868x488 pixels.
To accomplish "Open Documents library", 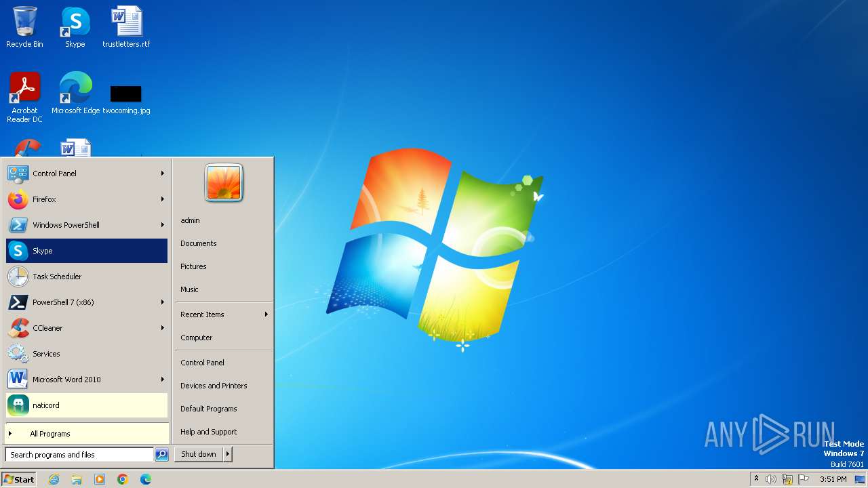I will (224, 243).
